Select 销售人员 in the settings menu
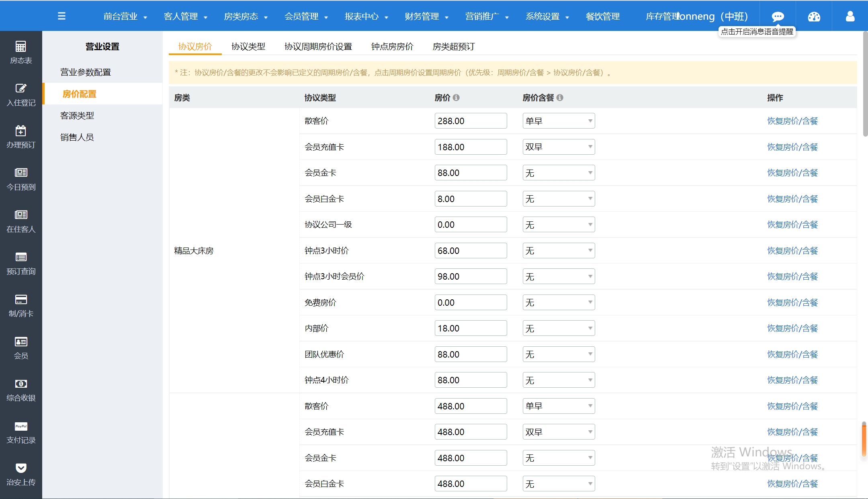 click(x=102, y=137)
